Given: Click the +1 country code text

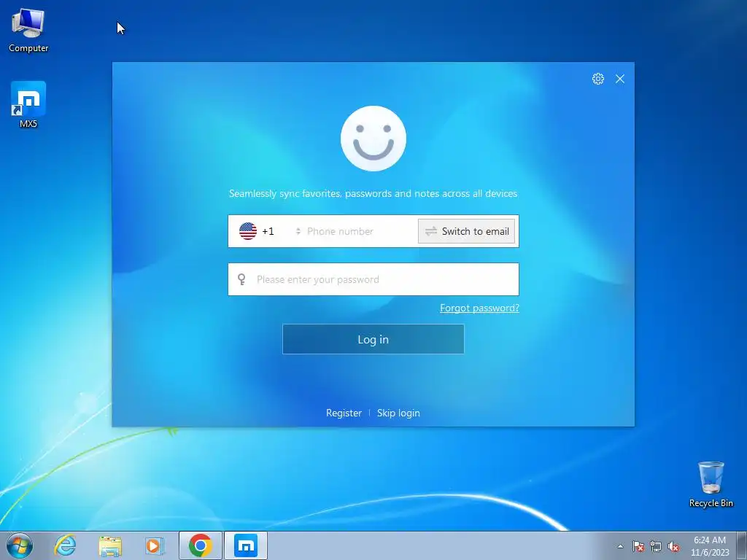Looking at the screenshot, I should [x=268, y=231].
